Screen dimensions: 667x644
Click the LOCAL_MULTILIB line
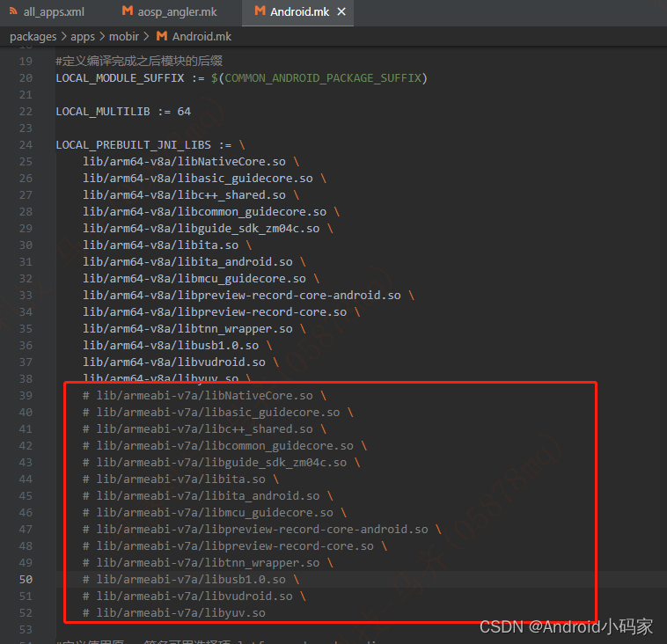[x=123, y=112]
